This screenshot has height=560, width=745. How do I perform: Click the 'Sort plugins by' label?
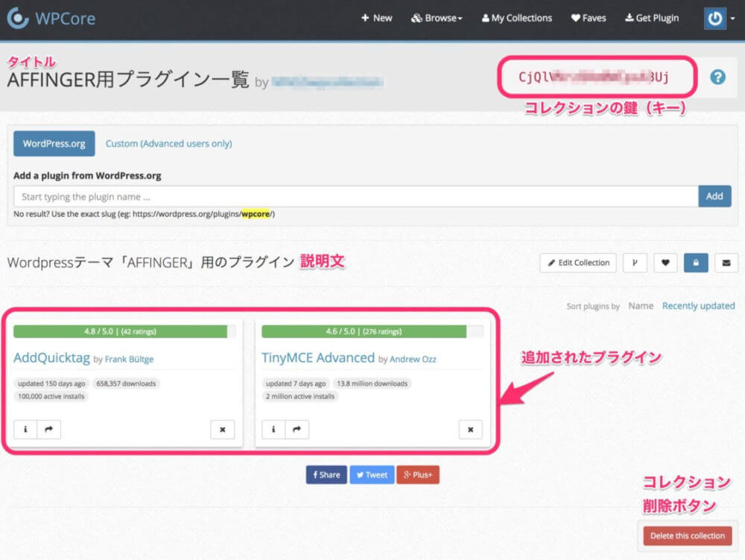pyautogui.click(x=593, y=306)
